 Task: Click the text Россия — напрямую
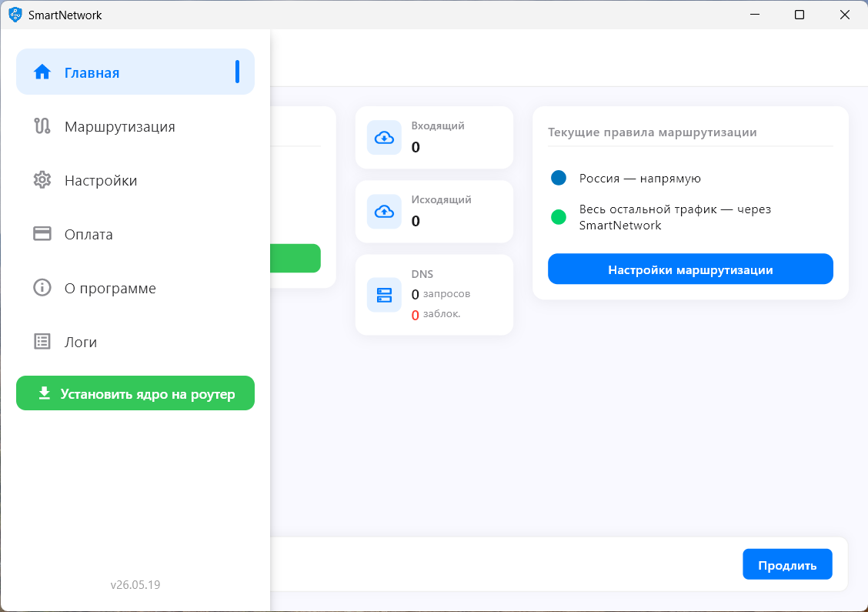click(x=640, y=179)
